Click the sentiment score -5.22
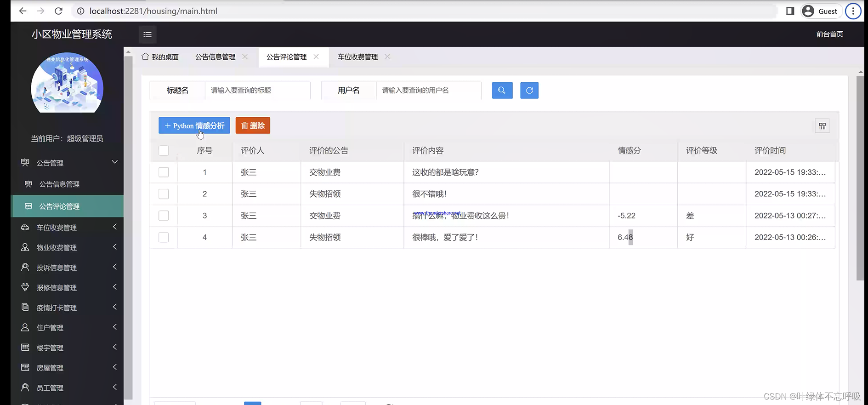This screenshot has width=868, height=405. tap(626, 216)
